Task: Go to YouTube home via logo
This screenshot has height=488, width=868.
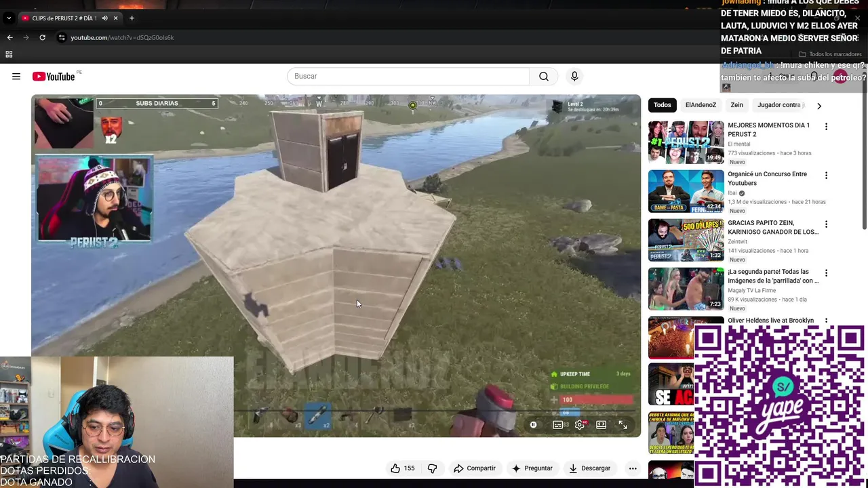Action: 54,77
